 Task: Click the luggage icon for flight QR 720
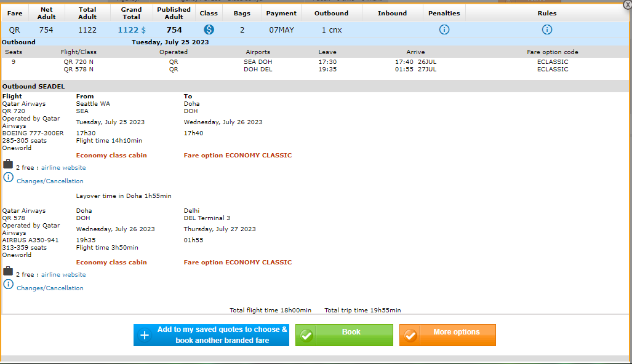click(8, 164)
